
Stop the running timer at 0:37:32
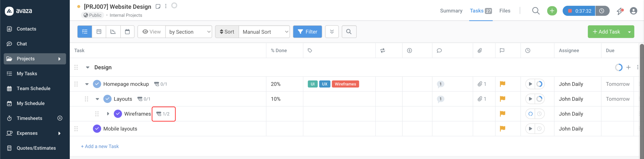tap(570, 11)
